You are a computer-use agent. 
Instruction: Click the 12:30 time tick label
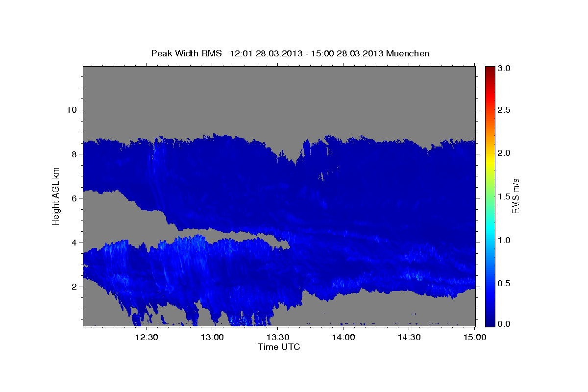(147, 337)
